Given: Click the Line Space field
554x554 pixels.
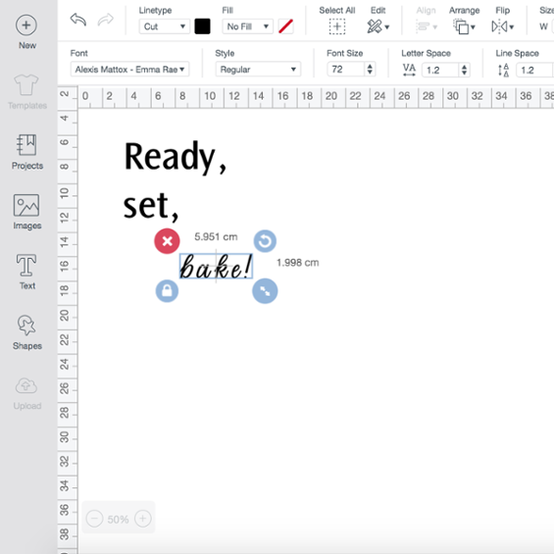Looking at the screenshot, I should click(x=535, y=70).
